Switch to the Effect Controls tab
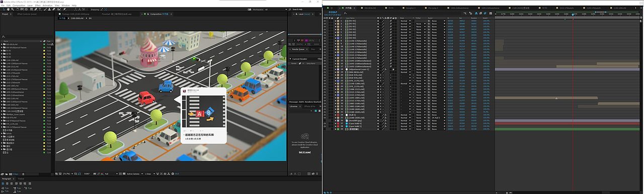 point(27,14)
